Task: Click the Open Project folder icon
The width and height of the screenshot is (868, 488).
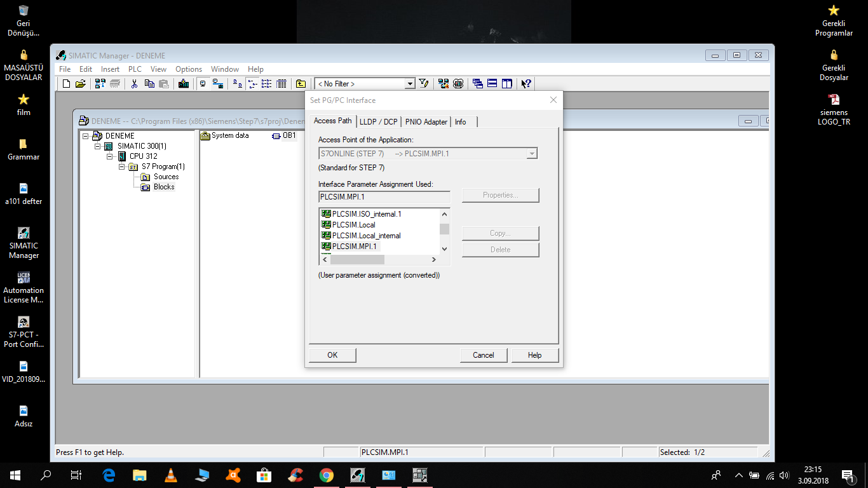Action: point(81,84)
